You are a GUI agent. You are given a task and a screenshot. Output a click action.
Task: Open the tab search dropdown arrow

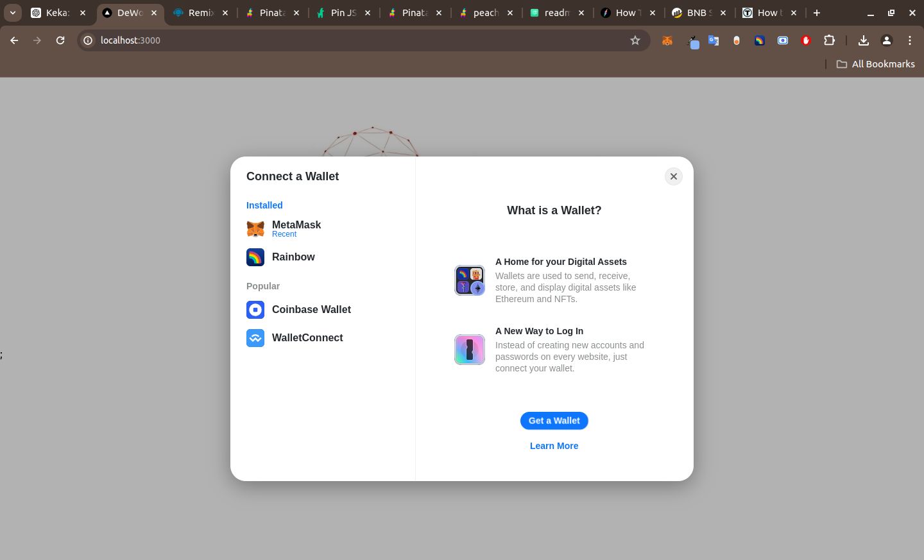12,13
